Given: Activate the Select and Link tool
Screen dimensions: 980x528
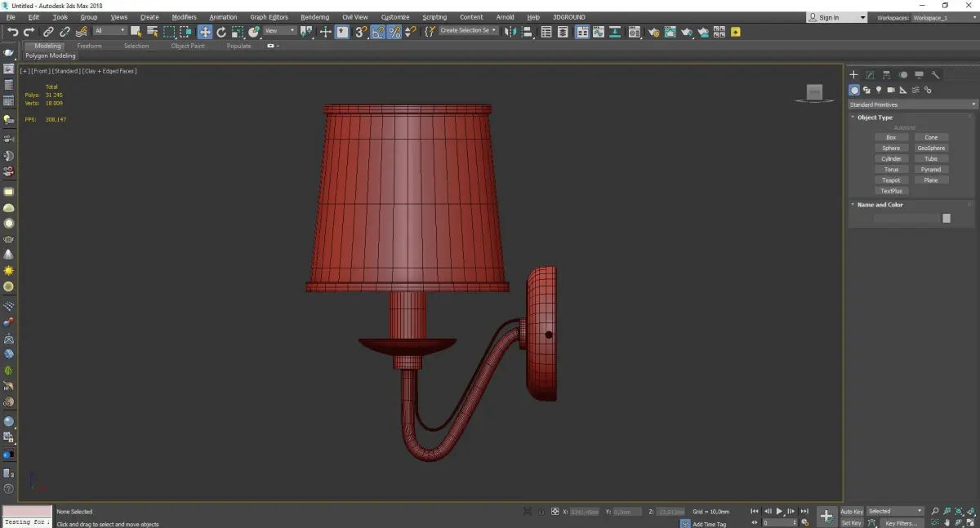Looking at the screenshot, I should (x=48, y=32).
